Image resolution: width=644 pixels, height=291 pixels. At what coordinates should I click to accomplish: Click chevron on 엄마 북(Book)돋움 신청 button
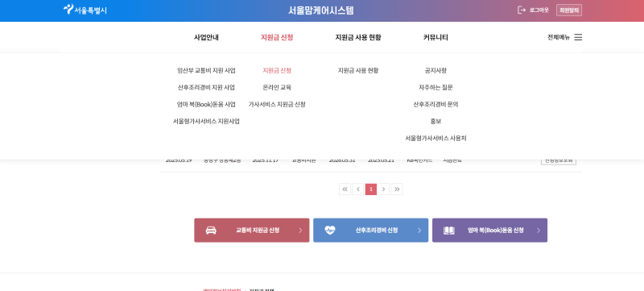pyautogui.click(x=539, y=231)
